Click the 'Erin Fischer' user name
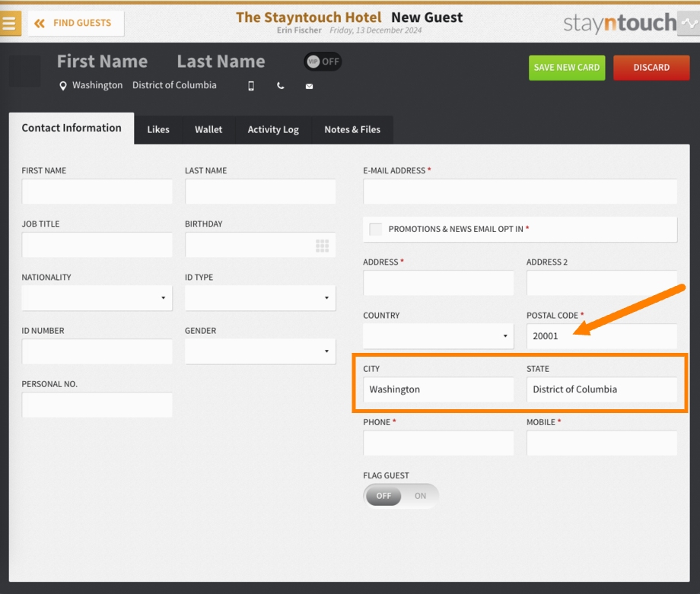 click(x=299, y=30)
